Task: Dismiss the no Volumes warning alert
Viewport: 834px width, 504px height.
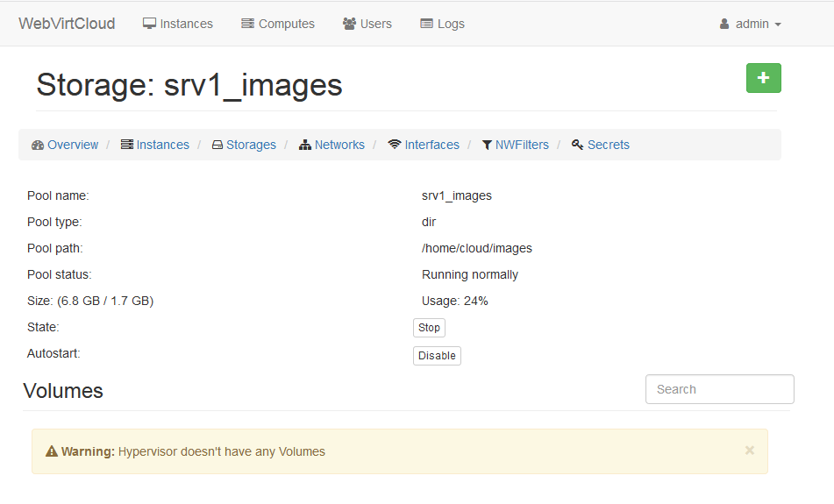Action: [x=749, y=451]
